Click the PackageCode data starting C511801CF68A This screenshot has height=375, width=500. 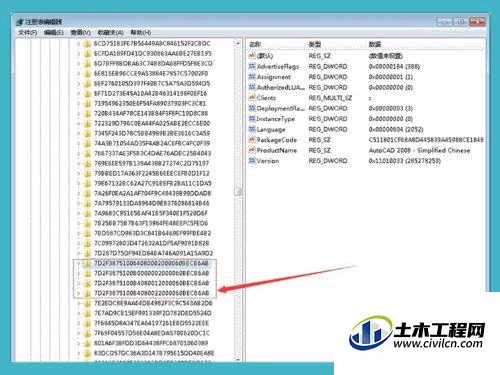pos(426,140)
